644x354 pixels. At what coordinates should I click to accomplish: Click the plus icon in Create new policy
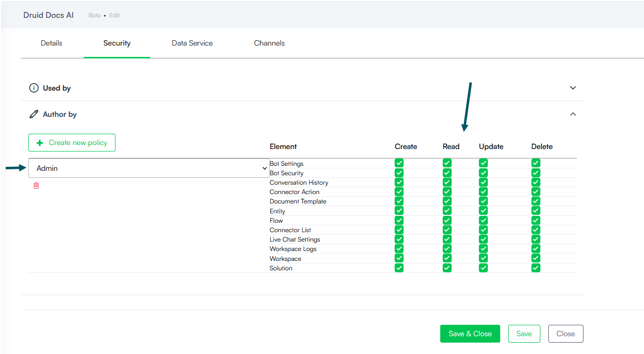[40, 143]
